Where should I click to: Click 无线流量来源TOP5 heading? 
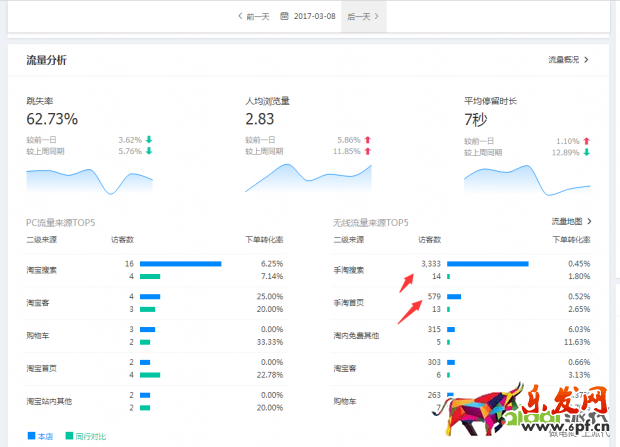pos(370,223)
